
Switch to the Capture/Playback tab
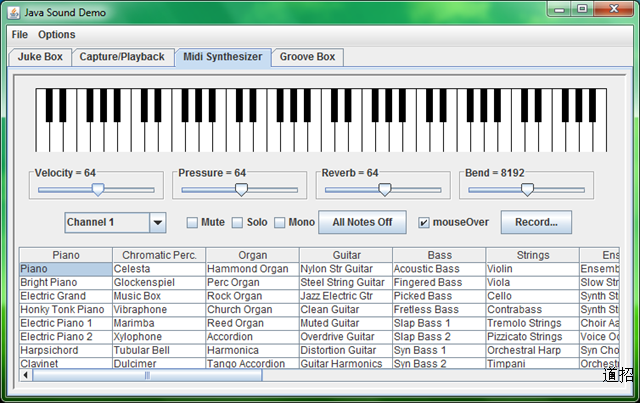tap(122, 57)
